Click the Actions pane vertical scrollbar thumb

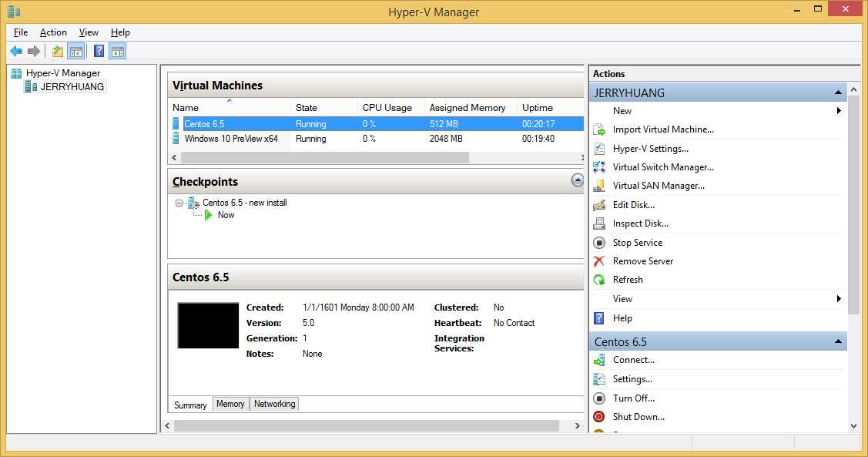click(x=853, y=205)
